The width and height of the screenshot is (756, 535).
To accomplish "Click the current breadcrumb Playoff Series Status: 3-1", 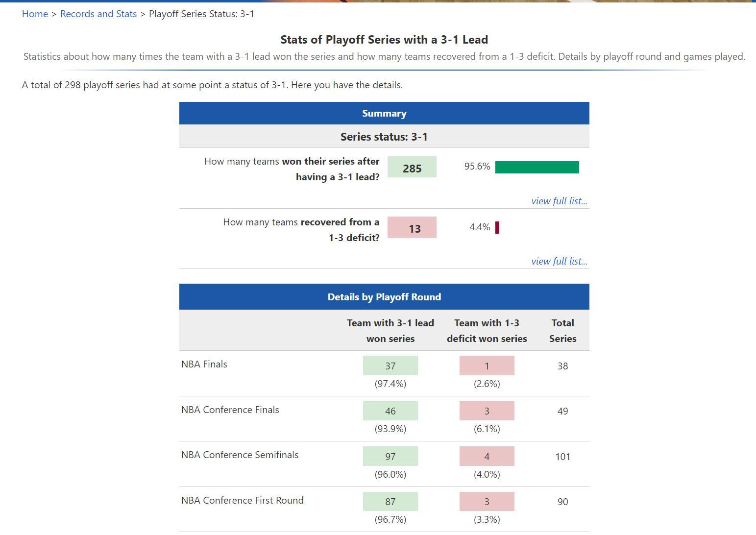I will point(201,14).
